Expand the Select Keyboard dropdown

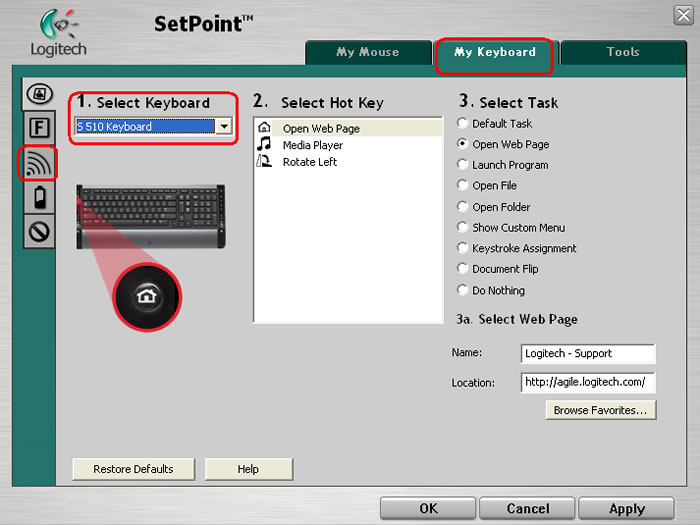coord(224,126)
